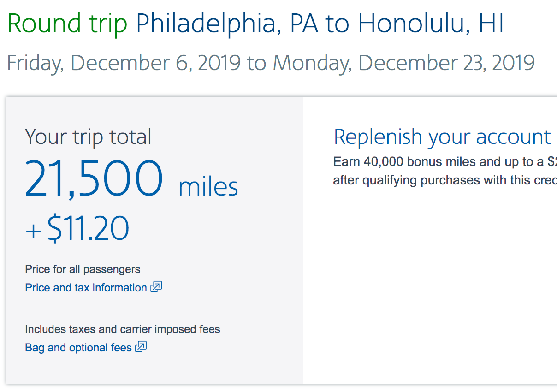Click the plus sign before $11.20

[x=33, y=231]
